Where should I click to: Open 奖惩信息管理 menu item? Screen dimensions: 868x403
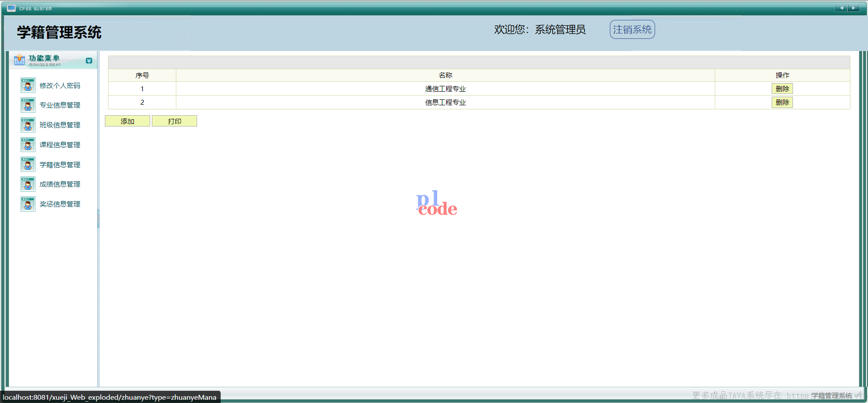(x=60, y=204)
